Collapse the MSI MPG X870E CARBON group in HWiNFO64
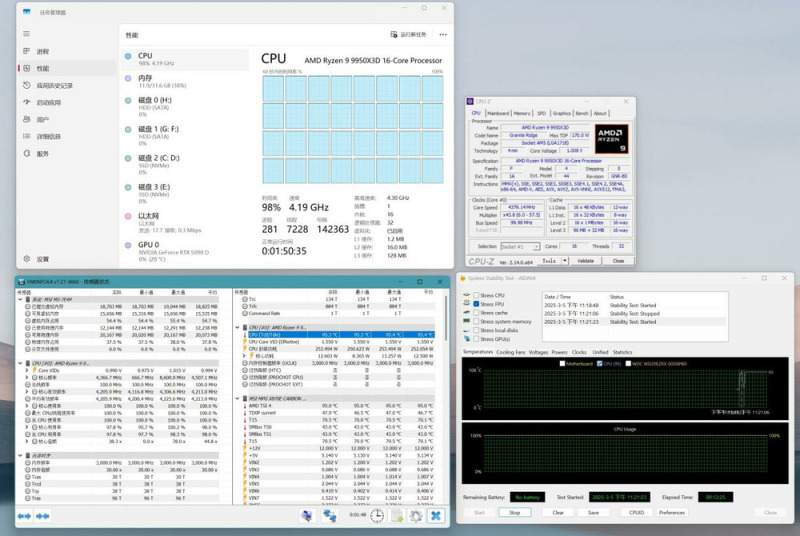This screenshot has height=536, width=800. coord(238,398)
